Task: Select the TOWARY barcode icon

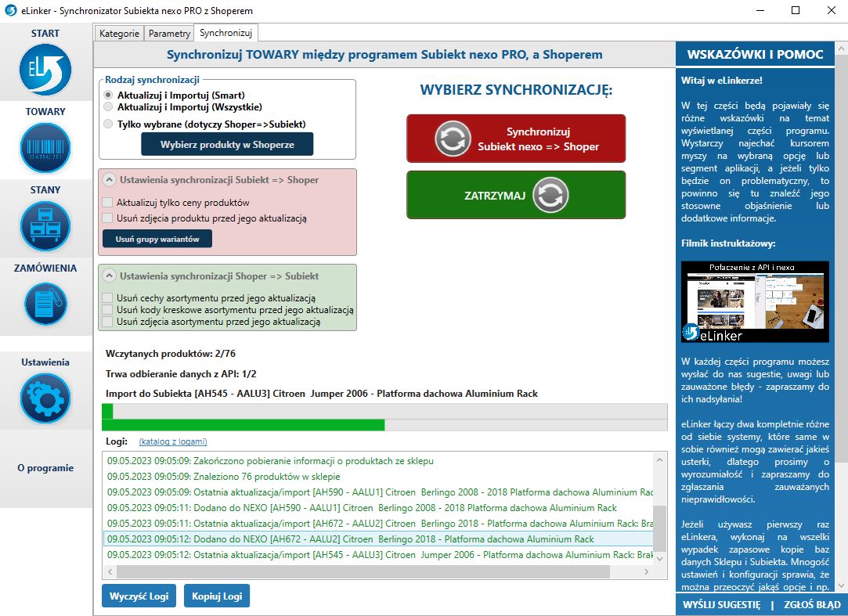Action: 45,148
